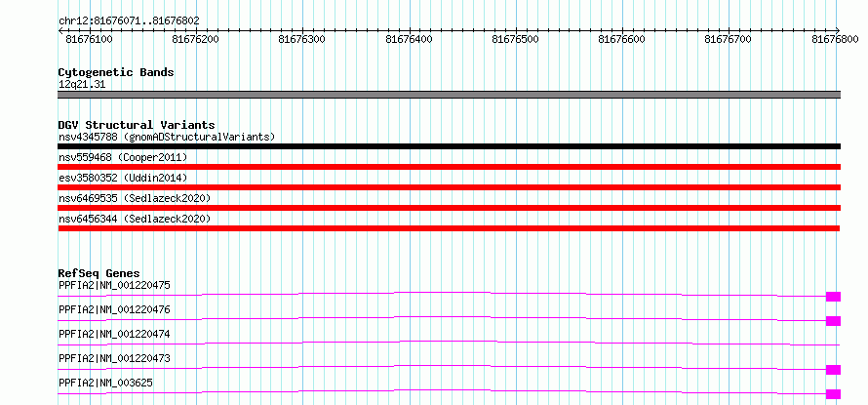Click ruler tick label 81676800
Image resolution: width=868 pixels, height=405 pixels.
click(x=835, y=39)
